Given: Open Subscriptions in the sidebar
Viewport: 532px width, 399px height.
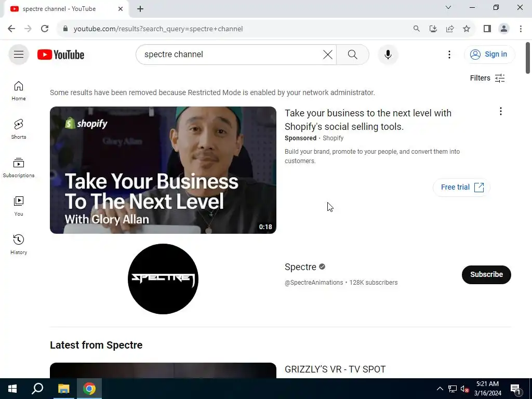Looking at the screenshot, I should click(19, 168).
